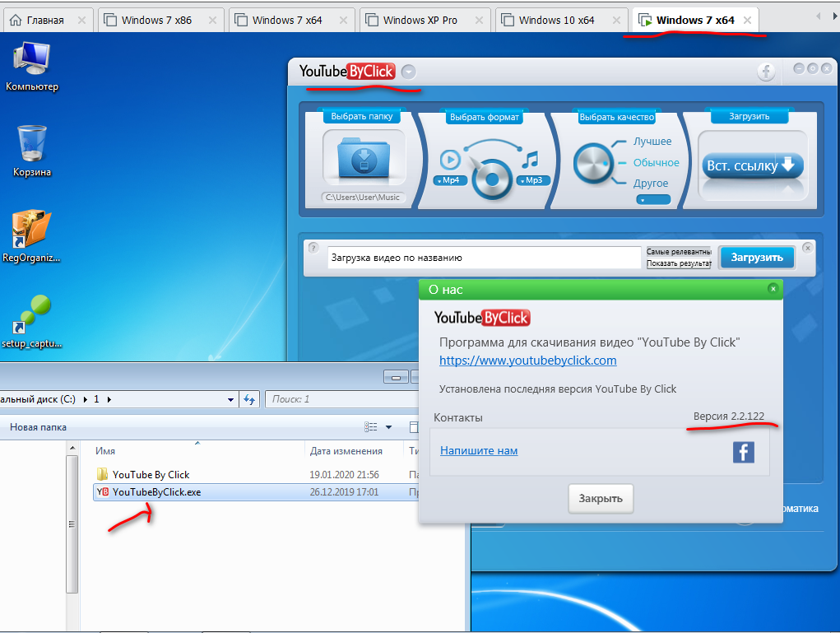Click the date 26.12.2019 17:01
The width and height of the screenshot is (840, 633).
tap(344, 492)
